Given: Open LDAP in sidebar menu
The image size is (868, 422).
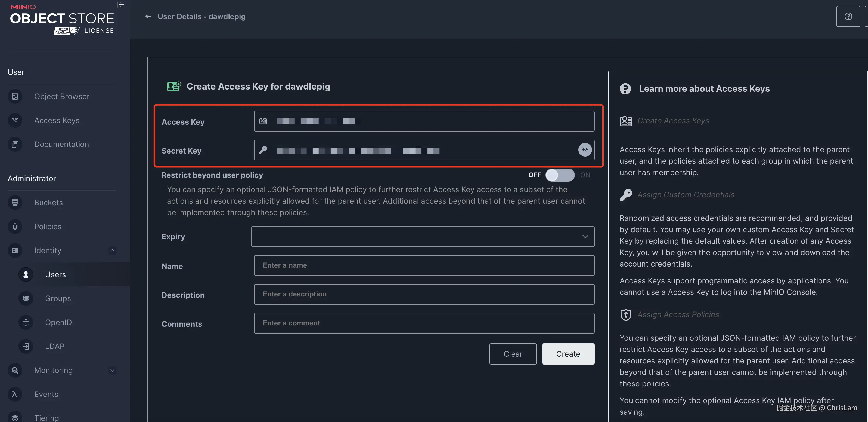Looking at the screenshot, I should tap(55, 346).
